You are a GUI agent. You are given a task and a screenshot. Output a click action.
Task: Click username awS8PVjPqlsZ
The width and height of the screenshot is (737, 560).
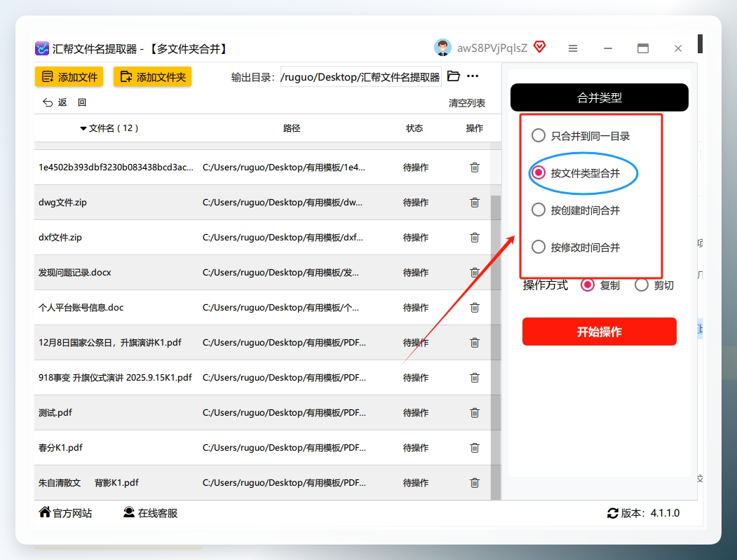[492, 48]
